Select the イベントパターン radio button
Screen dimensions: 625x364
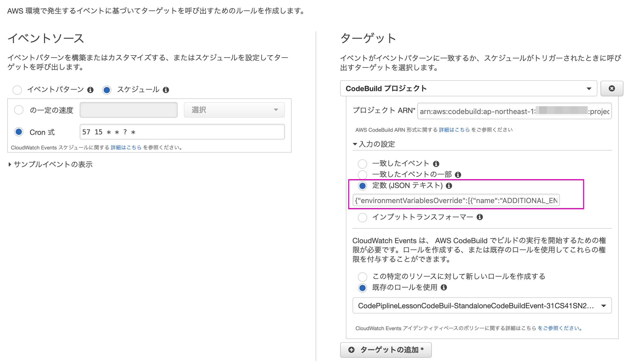pyautogui.click(x=17, y=90)
